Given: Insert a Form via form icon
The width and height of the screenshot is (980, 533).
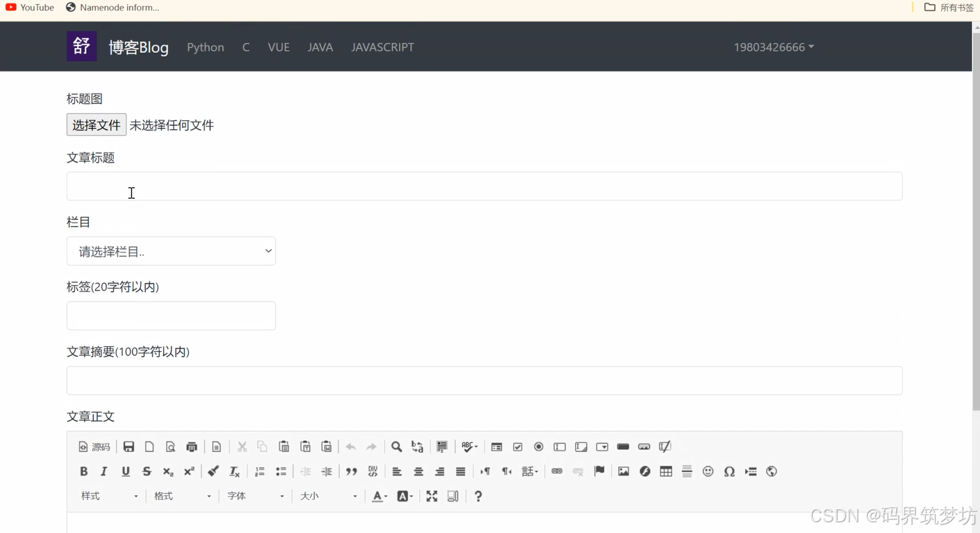Looking at the screenshot, I should pyautogui.click(x=496, y=447).
